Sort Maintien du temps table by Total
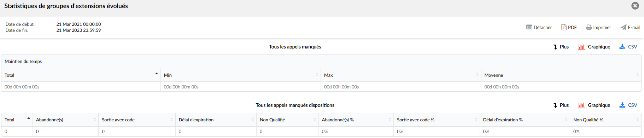The width and height of the screenshot is (644, 138). (81, 75)
